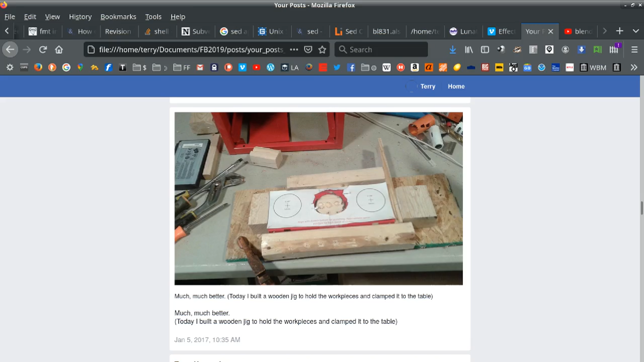Click the Home toolbar icon

(x=59, y=50)
